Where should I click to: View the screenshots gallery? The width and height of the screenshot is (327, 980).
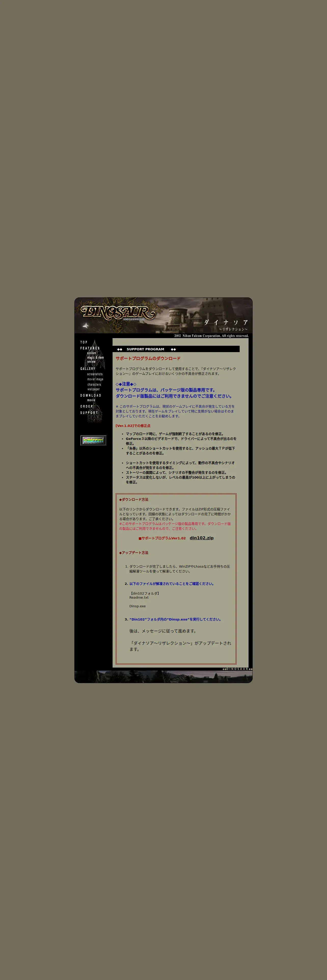[x=95, y=374]
